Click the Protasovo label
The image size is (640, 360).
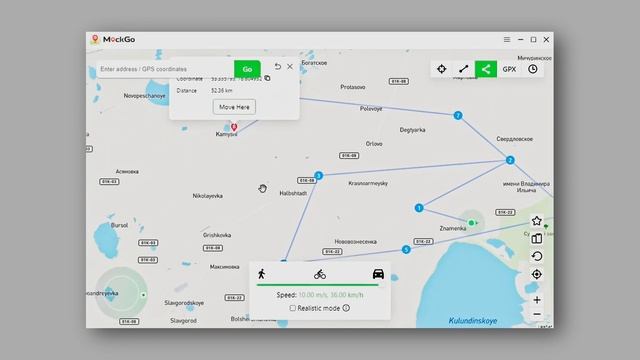coord(353,87)
